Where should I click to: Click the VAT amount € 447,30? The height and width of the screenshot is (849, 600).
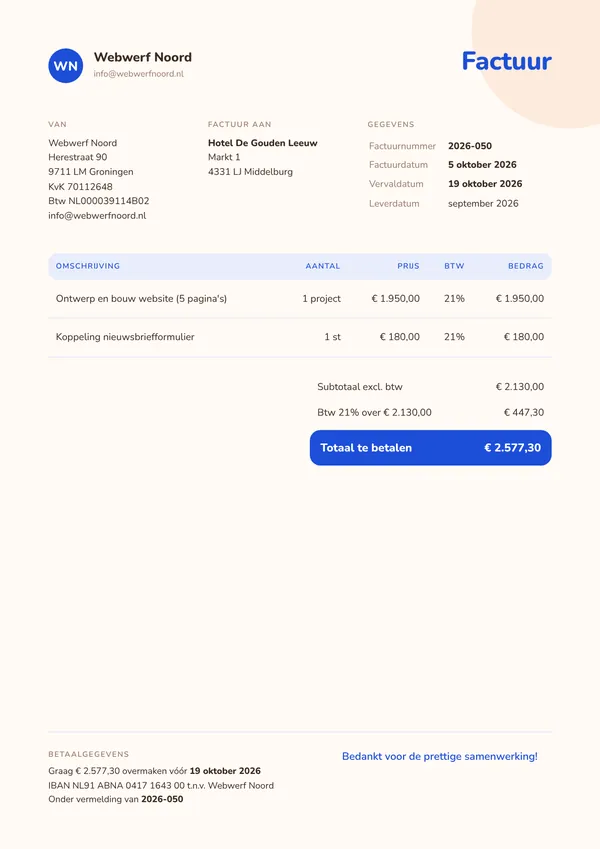pyautogui.click(x=524, y=412)
